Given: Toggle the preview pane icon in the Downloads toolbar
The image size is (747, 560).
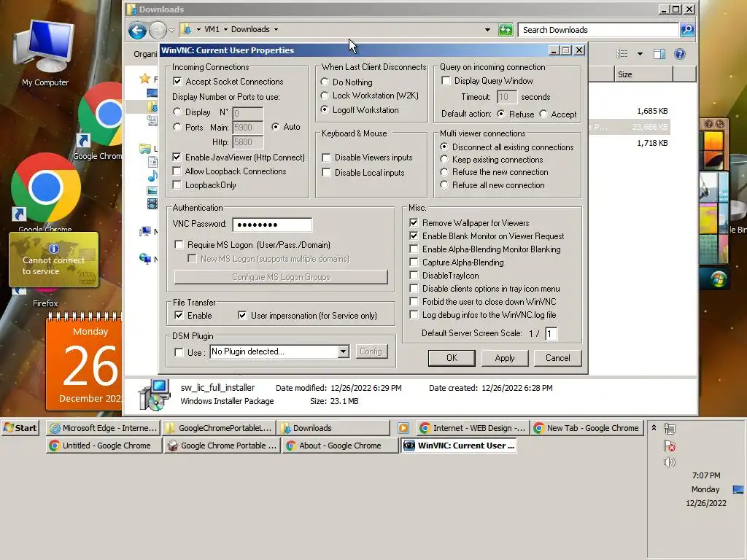Looking at the screenshot, I should 659,54.
